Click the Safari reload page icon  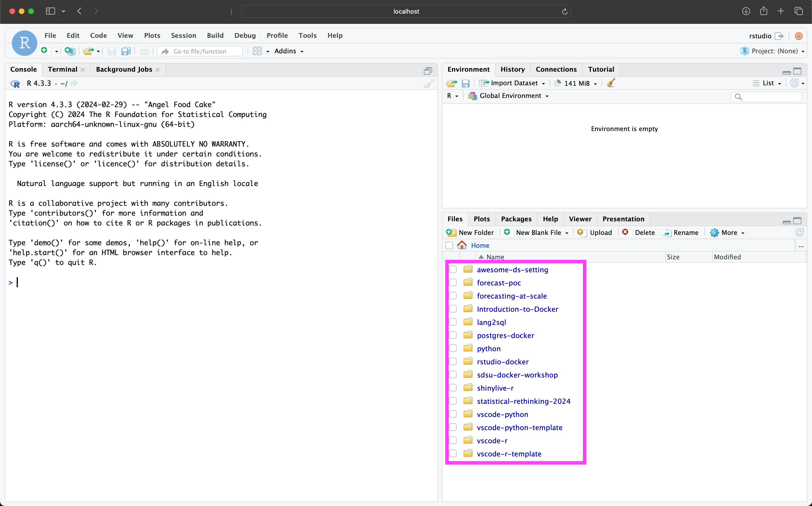pyautogui.click(x=564, y=11)
